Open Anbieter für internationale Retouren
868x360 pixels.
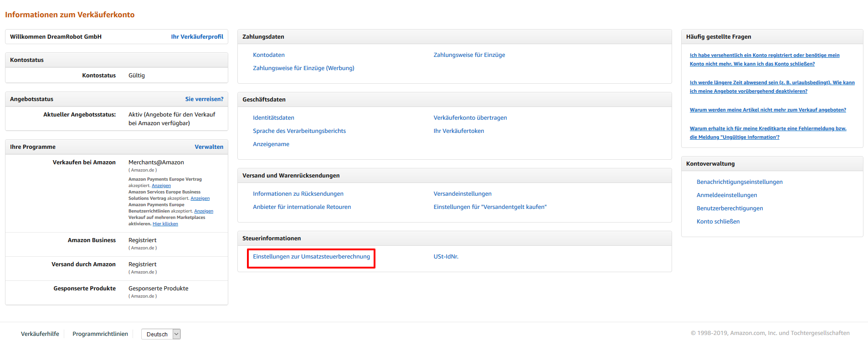[302, 207]
